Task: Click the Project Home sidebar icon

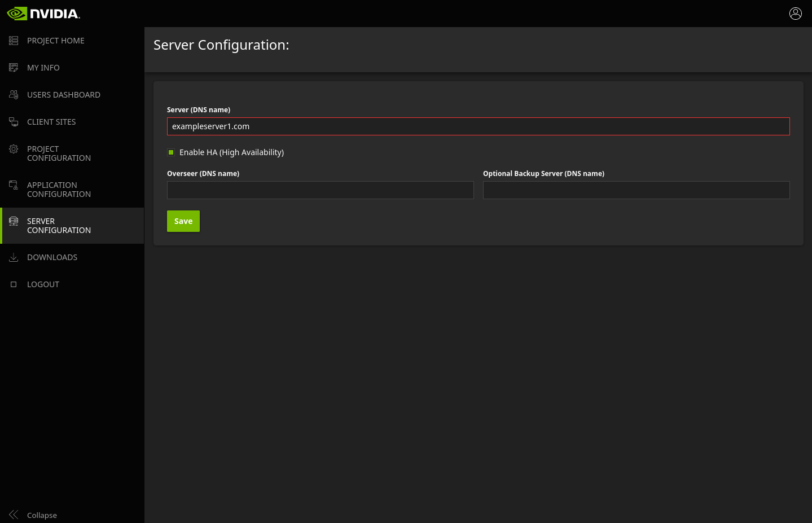Action: click(x=14, y=41)
